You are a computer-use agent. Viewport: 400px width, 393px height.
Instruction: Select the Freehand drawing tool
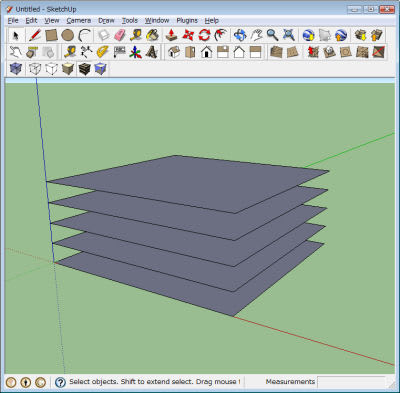(16, 52)
